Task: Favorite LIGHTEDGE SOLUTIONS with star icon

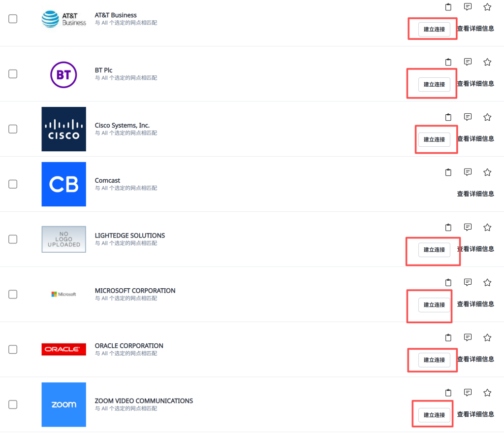Action: [487, 228]
